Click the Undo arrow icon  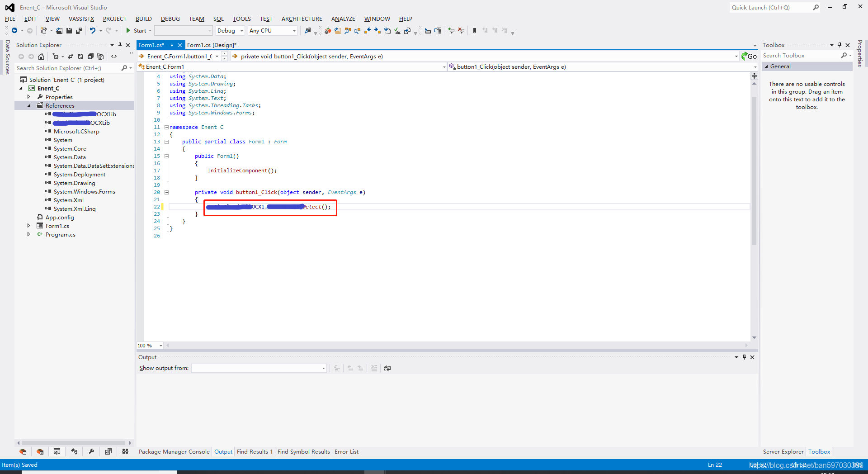tap(92, 31)
